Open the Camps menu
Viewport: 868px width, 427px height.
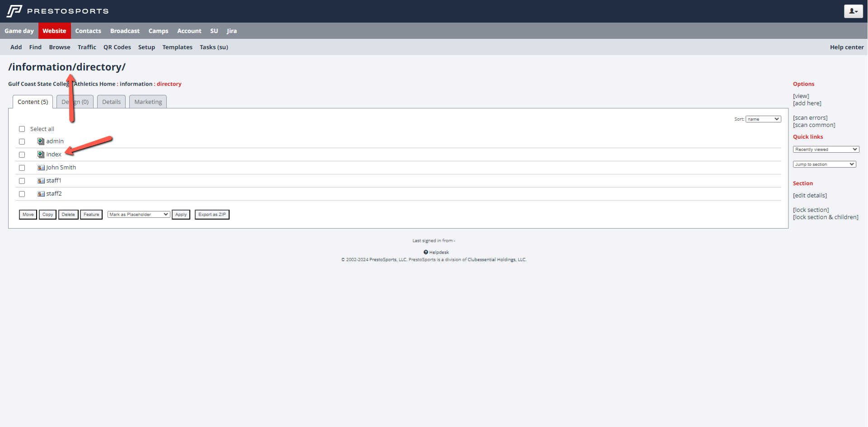158,31
